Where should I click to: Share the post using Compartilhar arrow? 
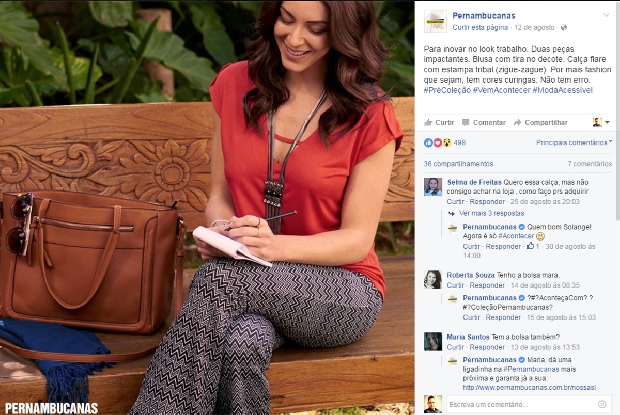(541, 123)
